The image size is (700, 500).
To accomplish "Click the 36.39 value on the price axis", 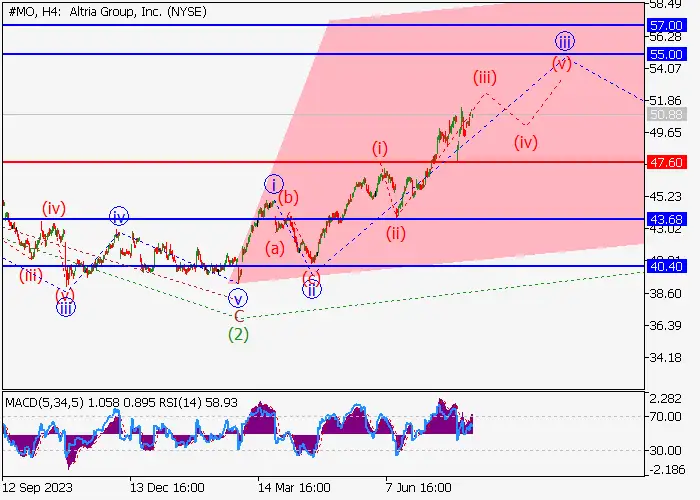I will click(x=665, y=325).
